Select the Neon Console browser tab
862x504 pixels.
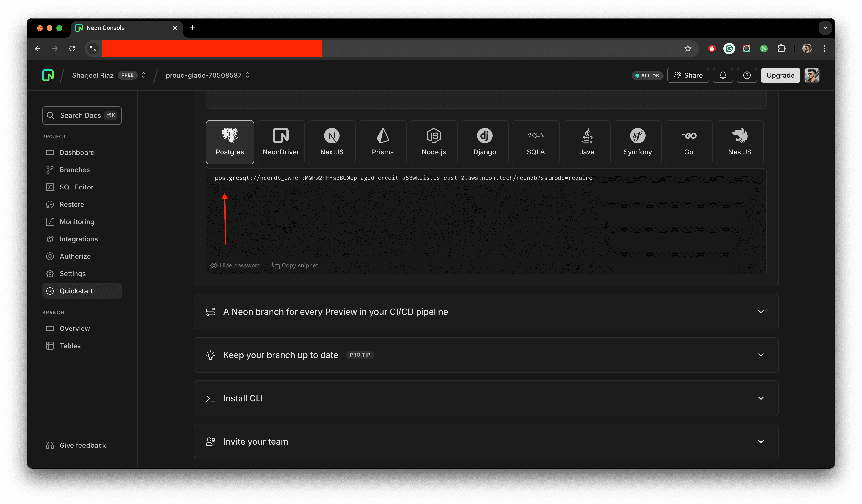tap(127, 28)
